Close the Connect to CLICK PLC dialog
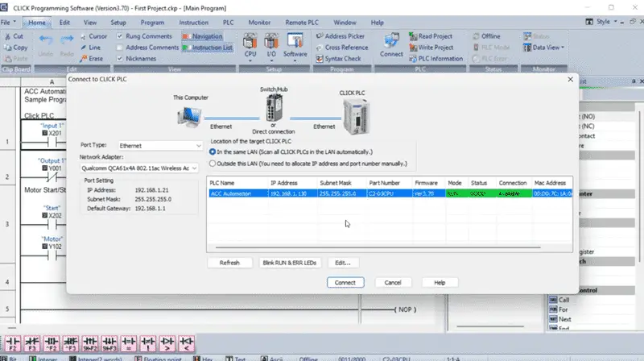This screenshot has width=644, height=361. click(570, 79)
